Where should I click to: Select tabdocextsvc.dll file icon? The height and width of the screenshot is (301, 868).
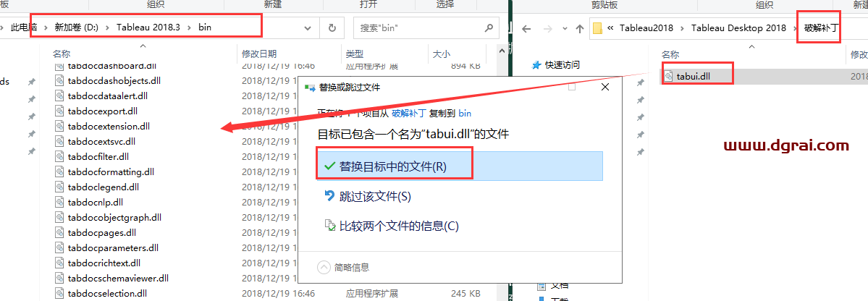(x=60, y=142)
